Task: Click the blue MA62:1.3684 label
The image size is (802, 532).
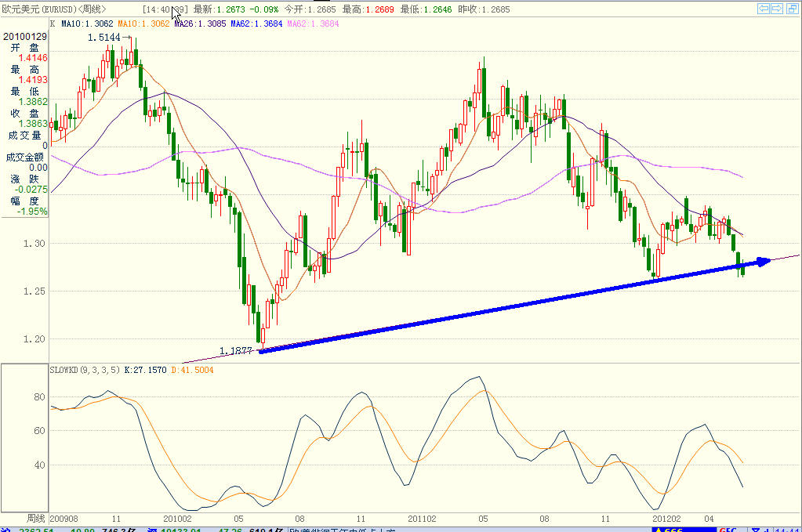Action: 256,24
